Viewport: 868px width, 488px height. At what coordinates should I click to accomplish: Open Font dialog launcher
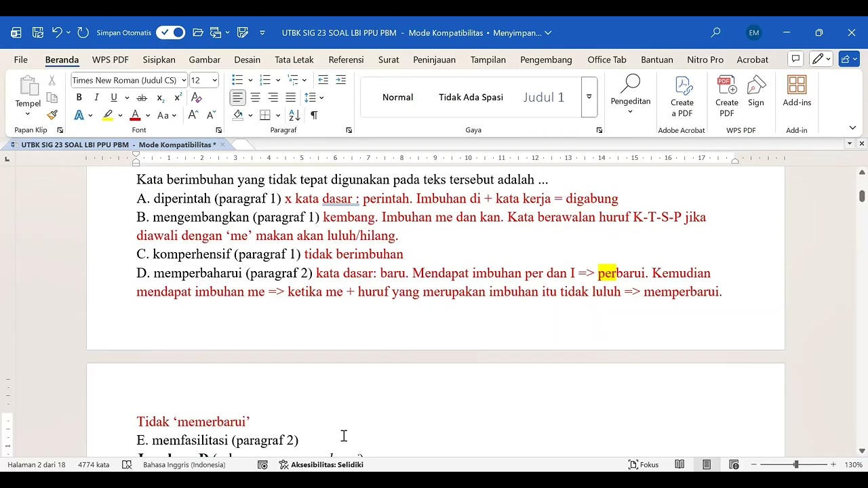pyautogui.click(x=218, y=130)
